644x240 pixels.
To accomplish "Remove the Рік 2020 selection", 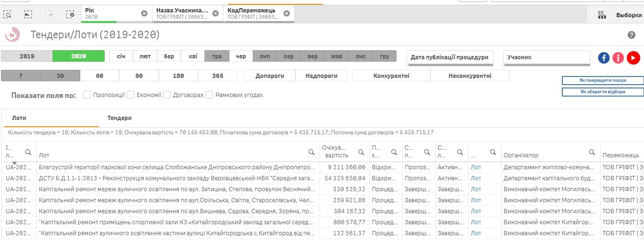I will [x=144, y=13].
